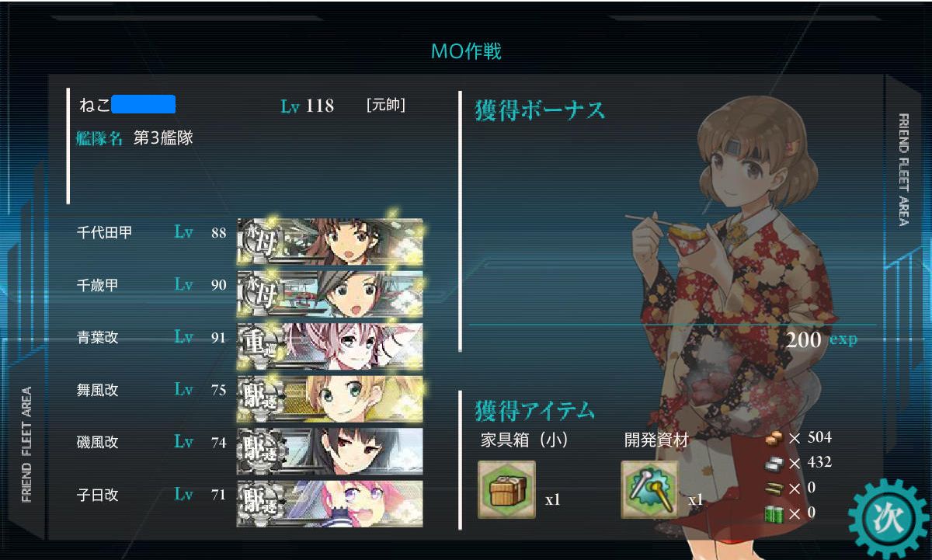The image size is (932, 560).
Task: Click the 獲得ボーナス heading
Action: [x=540, y=110]
